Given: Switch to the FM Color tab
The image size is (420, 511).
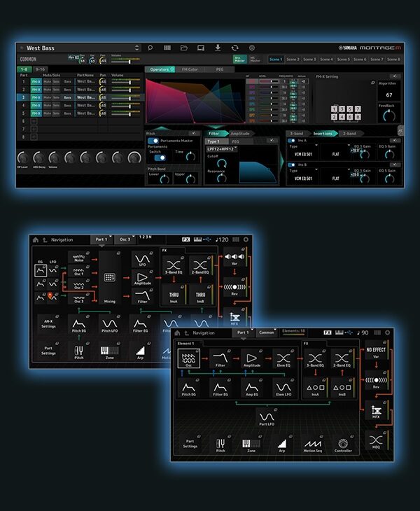Looking at the screenshot, I should [x=190, y=69].
